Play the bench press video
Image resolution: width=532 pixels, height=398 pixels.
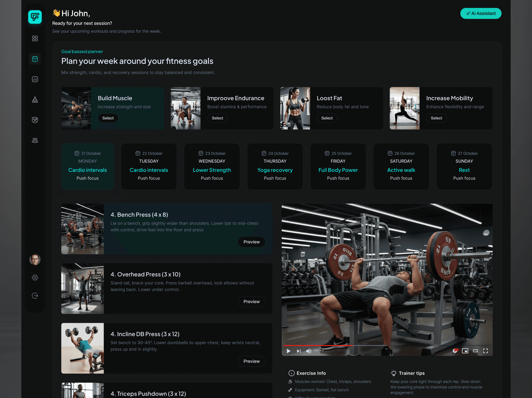289,351
